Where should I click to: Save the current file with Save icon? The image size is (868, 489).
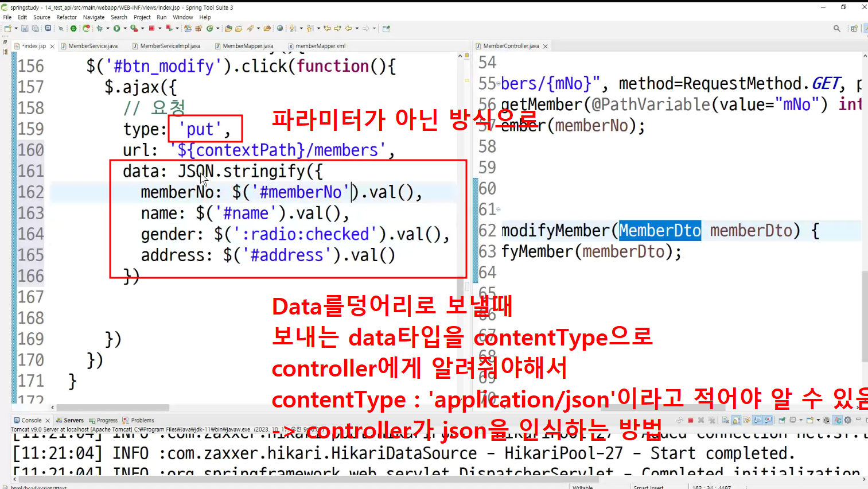coord(25,28)
